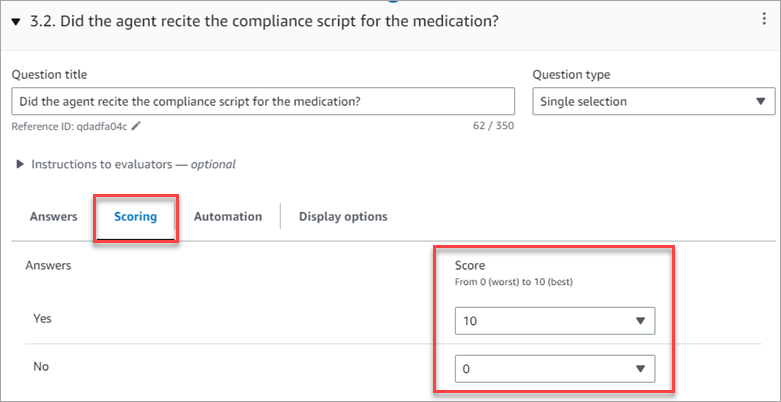Open the score dropdown for Yes answer
The width and height of the screenshot is (781, 402).
point(554,321)
